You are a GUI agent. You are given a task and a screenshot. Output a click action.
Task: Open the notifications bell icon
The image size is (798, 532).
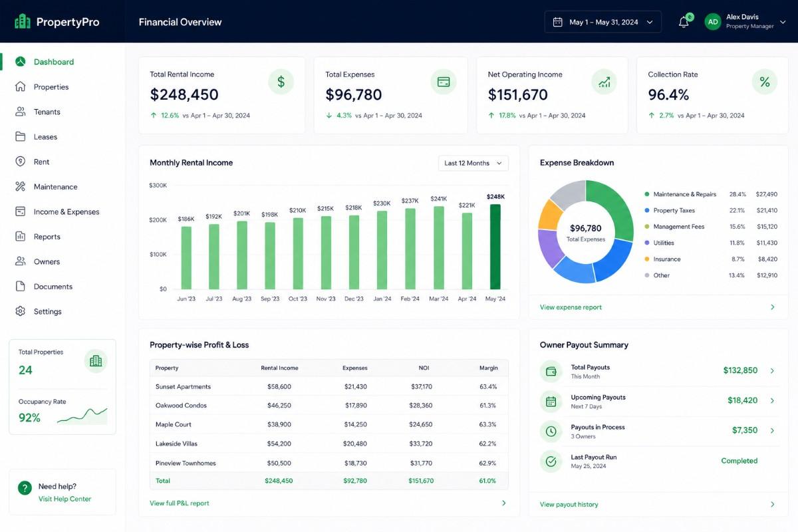[684, 22]
